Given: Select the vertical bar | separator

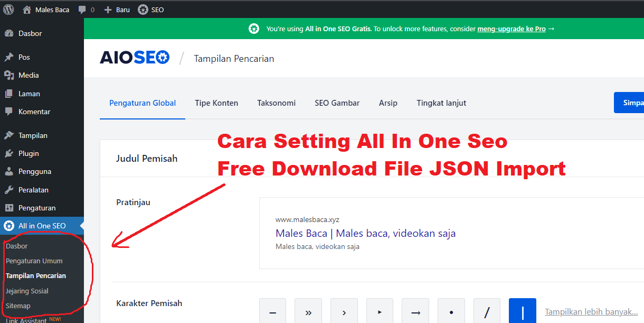Looking at the screenshot, I should [523, 312].
